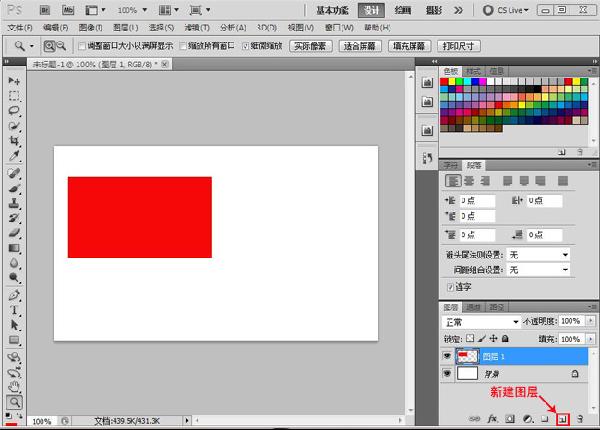Hide 图层 1 using its eye icon
The height and width of the screenshot is (430, 600).
click(447, 354)
